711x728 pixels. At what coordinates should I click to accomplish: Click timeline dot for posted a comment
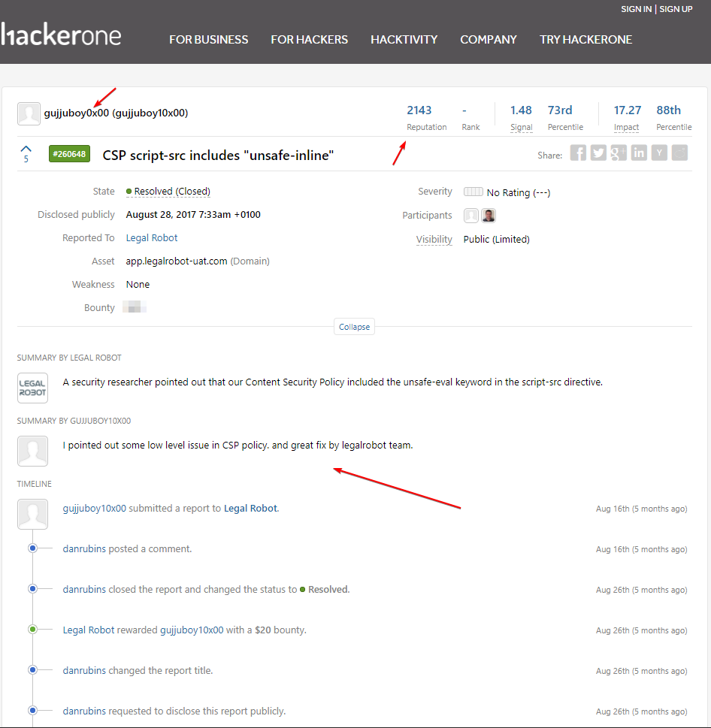32,548
